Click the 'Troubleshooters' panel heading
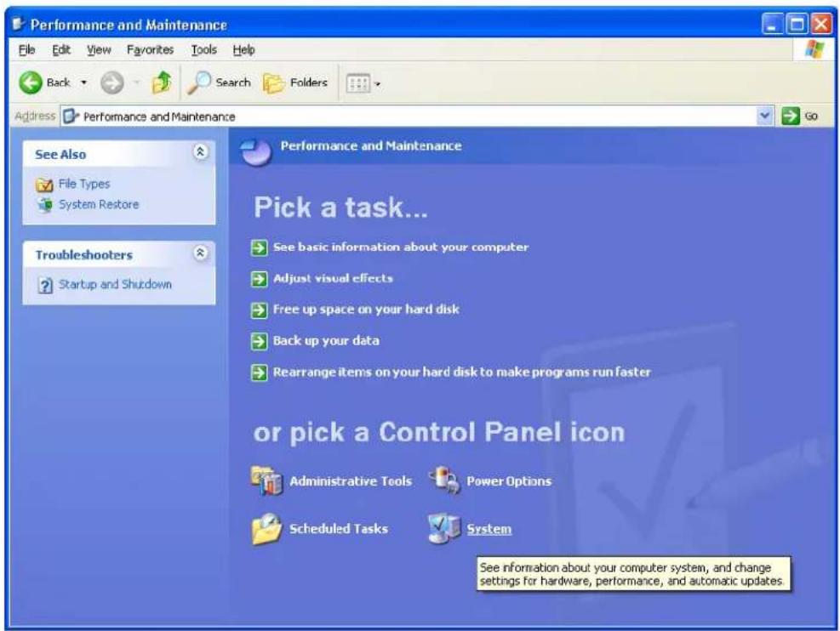The height and width of the screenshot is (631, 840). point(83,255)
